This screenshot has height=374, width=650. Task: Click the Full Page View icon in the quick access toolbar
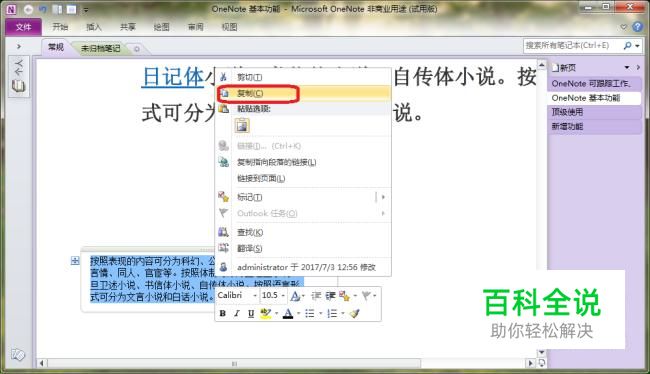[71, 9]
